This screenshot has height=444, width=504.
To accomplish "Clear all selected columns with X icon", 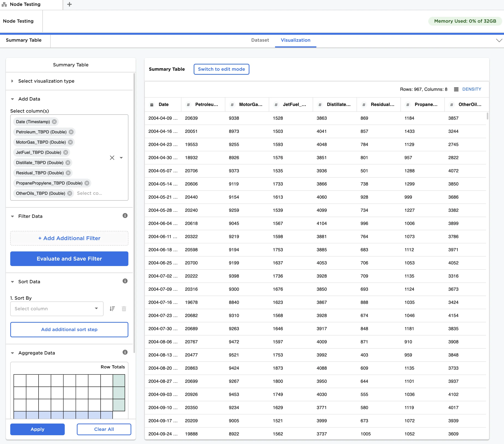I will tap(112, 158).
